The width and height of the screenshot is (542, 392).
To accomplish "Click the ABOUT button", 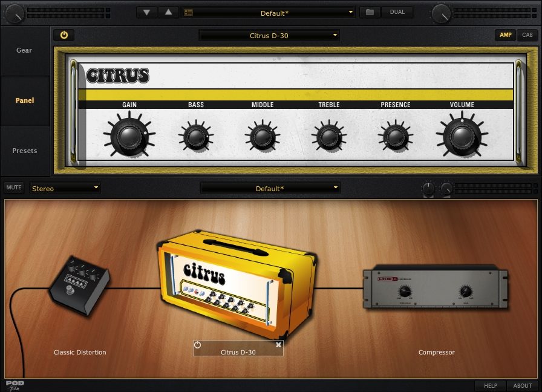I will tap(522, 386).
